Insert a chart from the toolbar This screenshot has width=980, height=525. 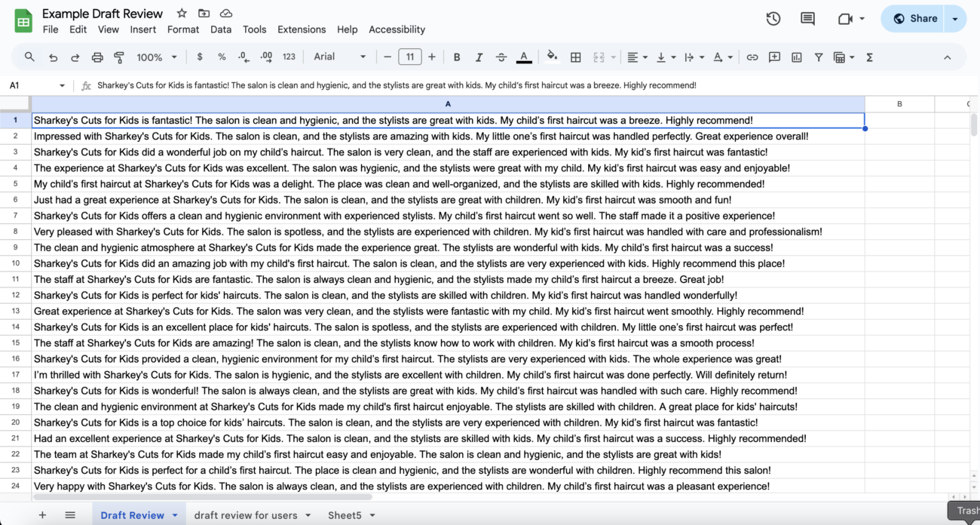(797, 57)
